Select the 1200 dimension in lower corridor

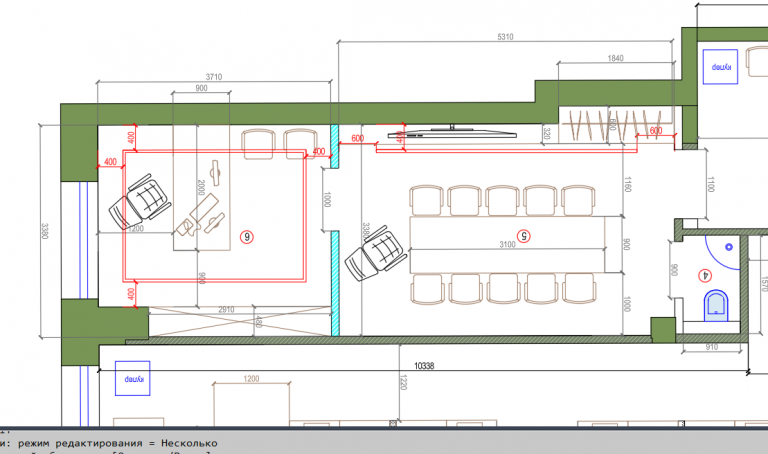coord(251,379)
